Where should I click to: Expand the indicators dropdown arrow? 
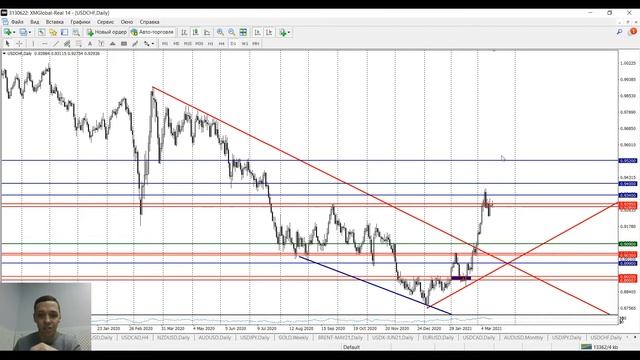tap(289, 32)
